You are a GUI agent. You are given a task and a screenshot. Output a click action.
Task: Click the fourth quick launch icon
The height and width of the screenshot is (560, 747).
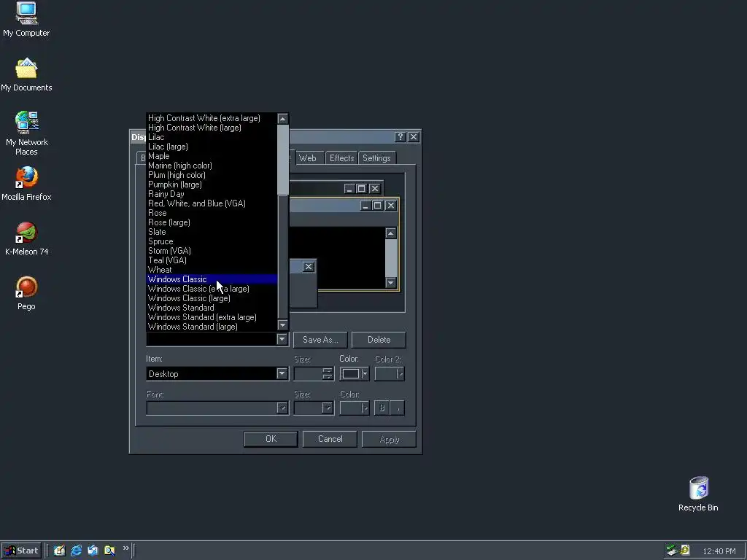coord(109,551)
